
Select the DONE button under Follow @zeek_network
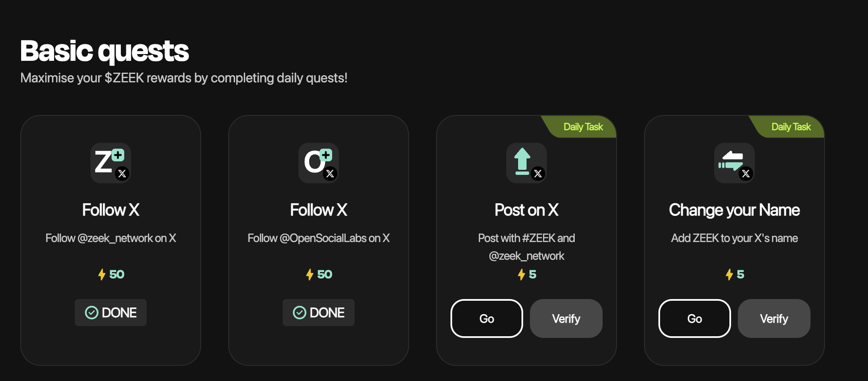tap(111, 313)
